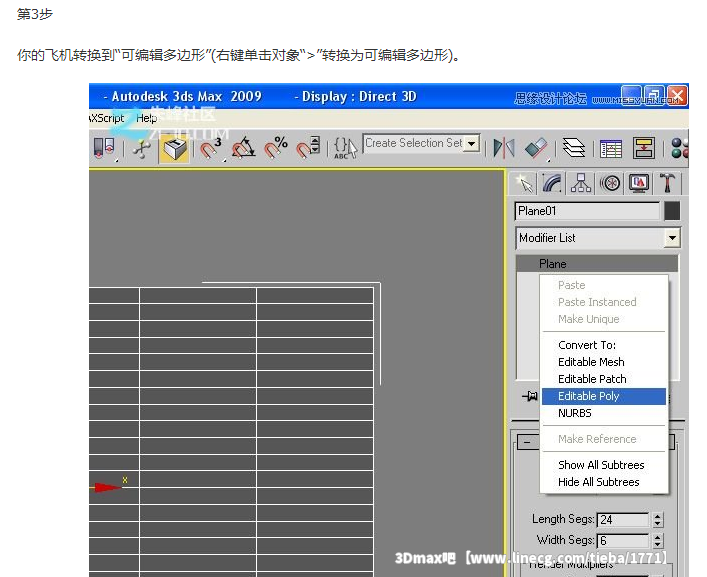This screenshot has width=707, height=577.
Task: Toggle the Pin Stack icon
Action: (529, 396)
